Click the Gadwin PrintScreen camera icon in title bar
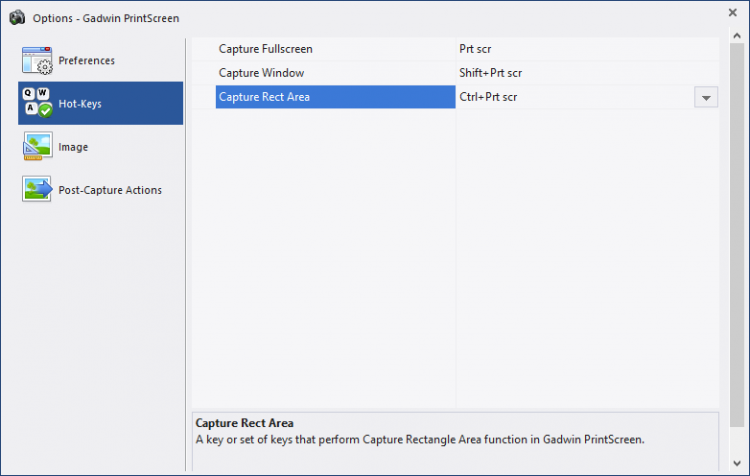Screen dimensions: 750x476 [x=16, y=17]
